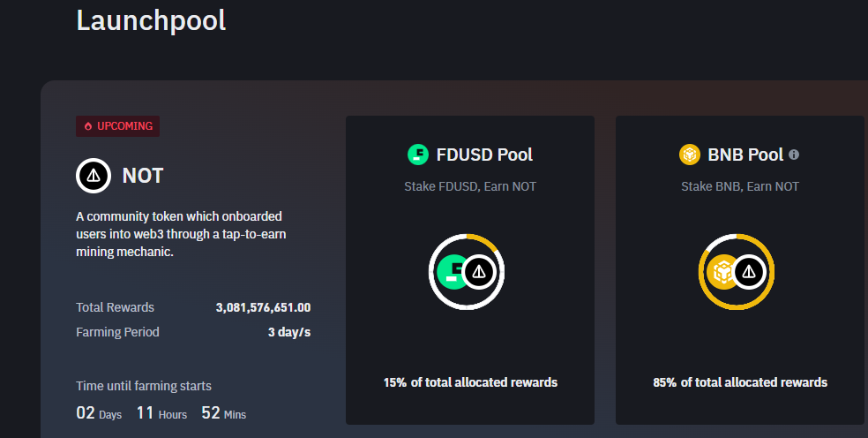The height and width of the screenshot is (438, 868).
Task: Click the yellow BNB logo inside the progress ring
Action: 724,271
